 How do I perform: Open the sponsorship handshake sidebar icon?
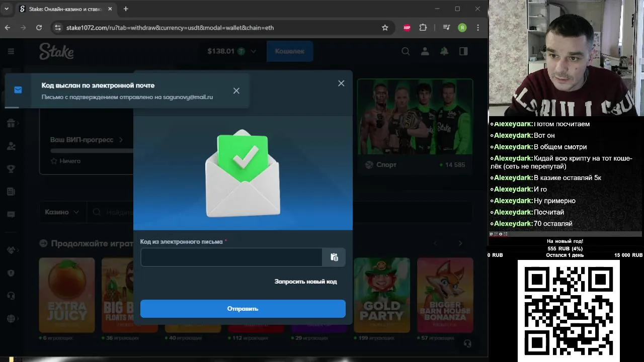11,250
